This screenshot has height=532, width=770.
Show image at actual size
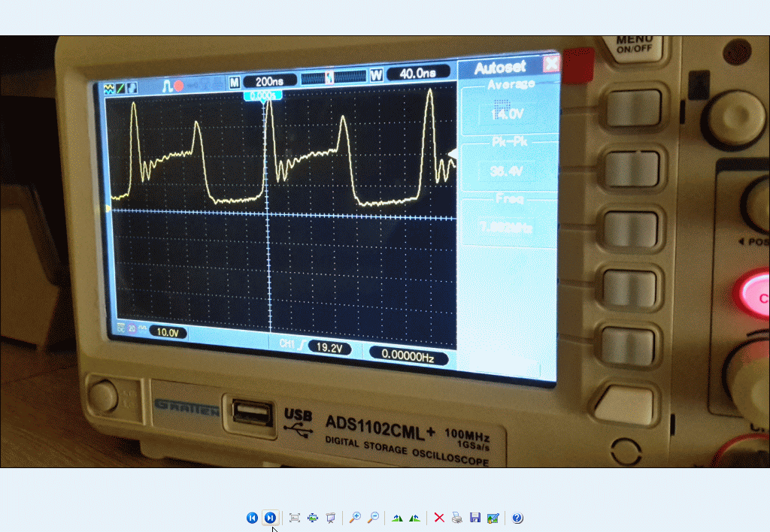313,518
